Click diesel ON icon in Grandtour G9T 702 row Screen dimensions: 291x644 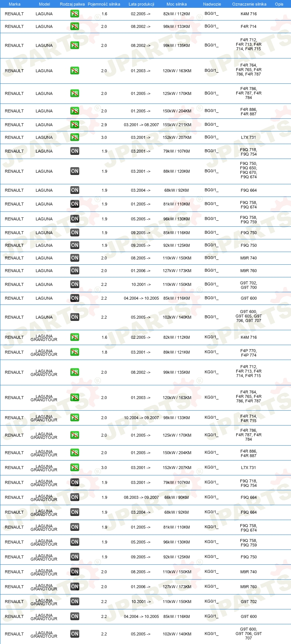click(x=75, y=602)
